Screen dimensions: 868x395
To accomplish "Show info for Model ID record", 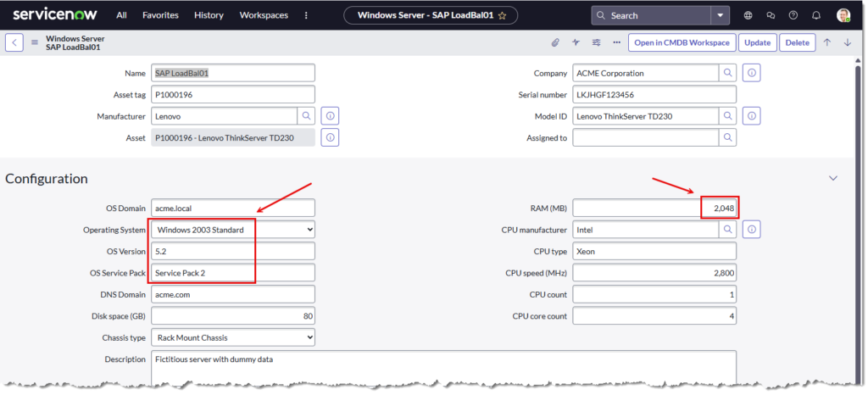I will (x=752, y=116).
